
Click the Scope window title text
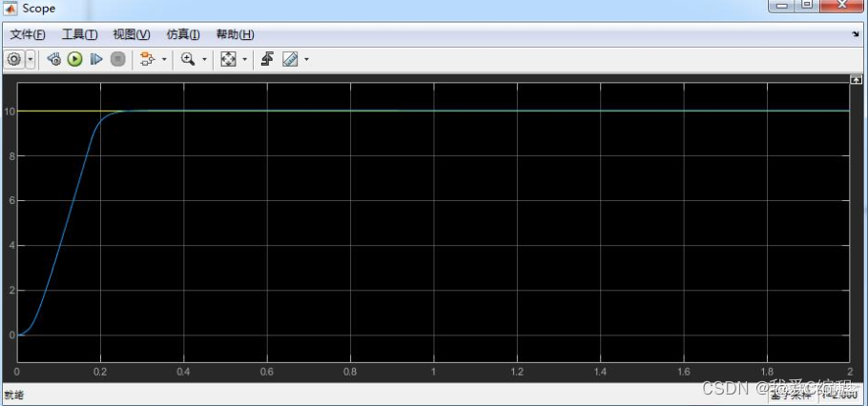39,9
